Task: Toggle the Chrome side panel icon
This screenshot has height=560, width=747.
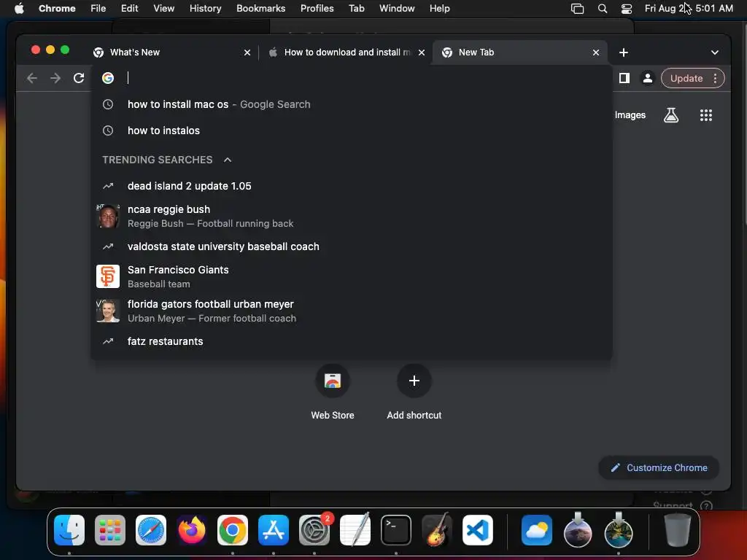Action: click(624, 78)
